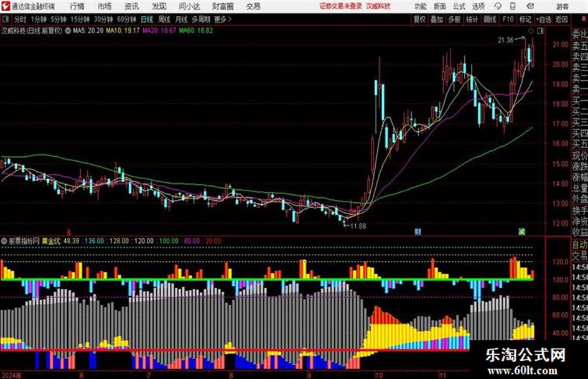Open the 公式 menu

click(x=459, y=6)
